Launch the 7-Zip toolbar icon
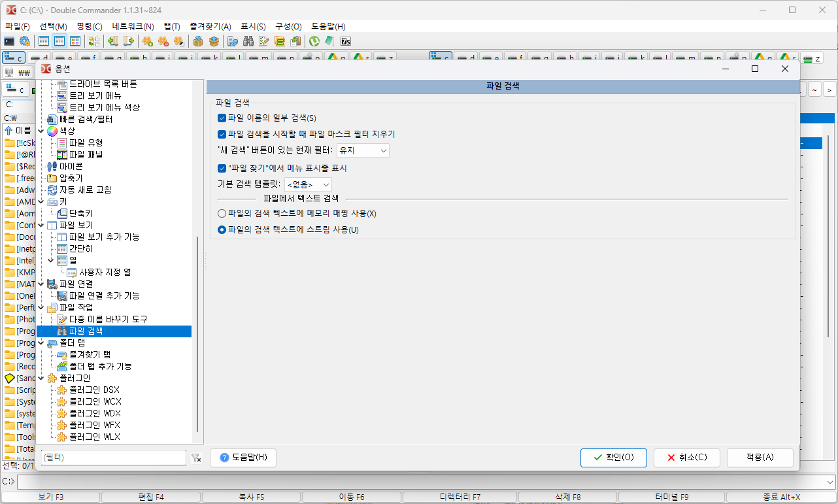Viewport: 838px width, 504px height. (x=346, y=41)
